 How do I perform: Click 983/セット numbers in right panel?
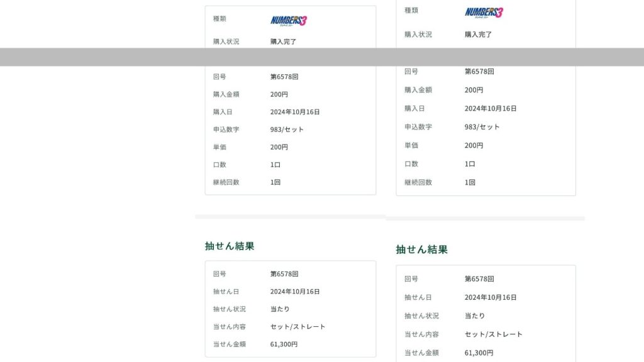tap(482, 127)
